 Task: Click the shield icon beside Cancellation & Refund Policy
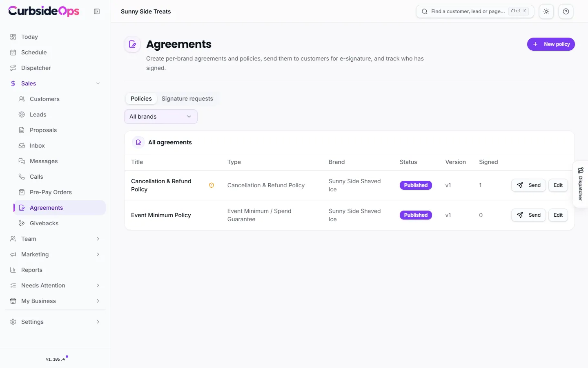(212, 185)
